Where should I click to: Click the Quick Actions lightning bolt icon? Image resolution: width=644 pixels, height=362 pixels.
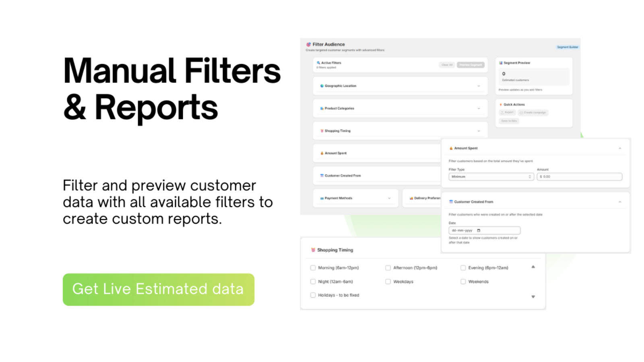point(500,104)
